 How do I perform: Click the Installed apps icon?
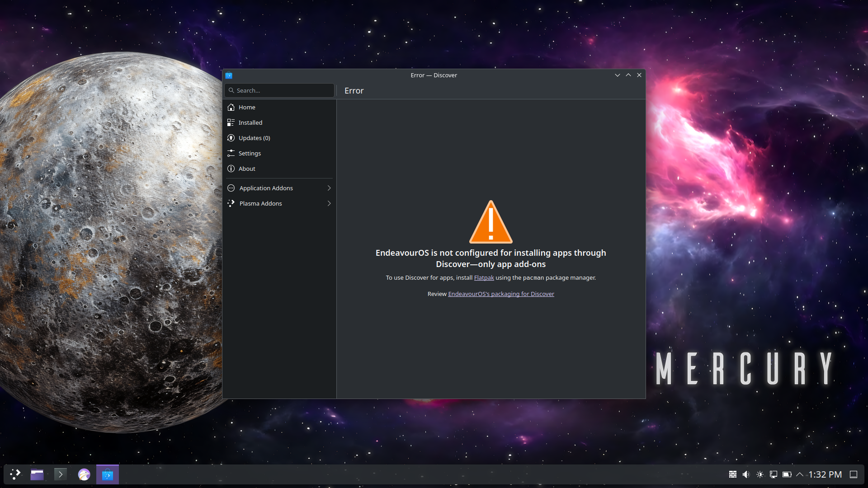(x=231, y=122)
